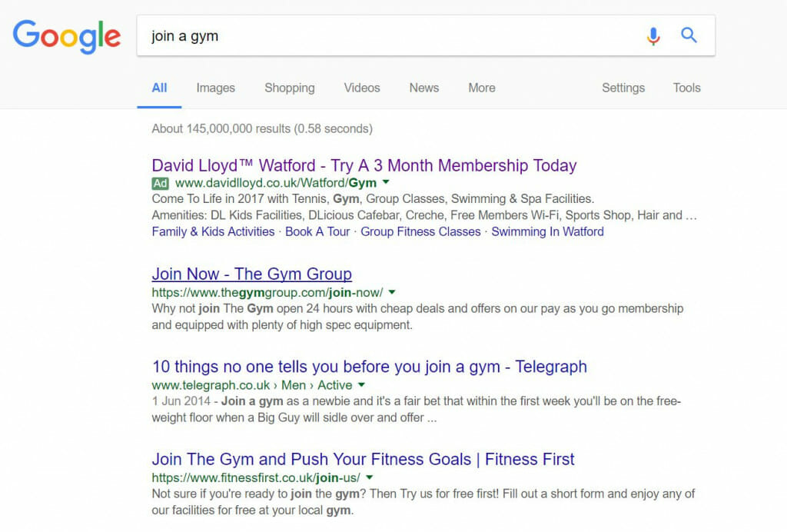Expand dropdown arrow beside telegraph.co.uk URL
Image resolution: width=787 pixels, height=532 pixels.
361,384
